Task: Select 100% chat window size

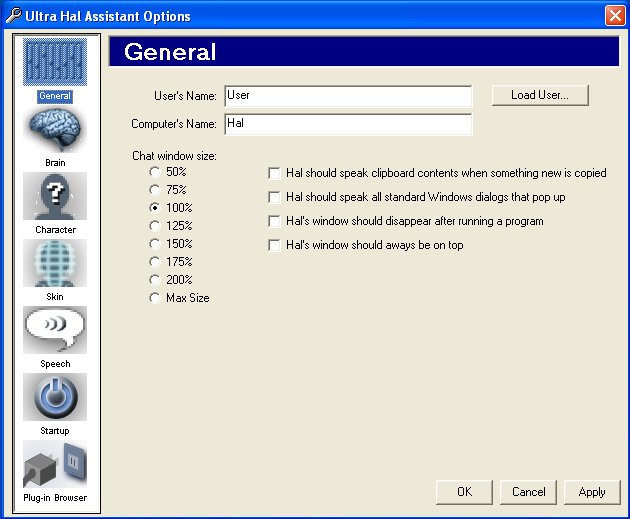Action: coord(155,208)
